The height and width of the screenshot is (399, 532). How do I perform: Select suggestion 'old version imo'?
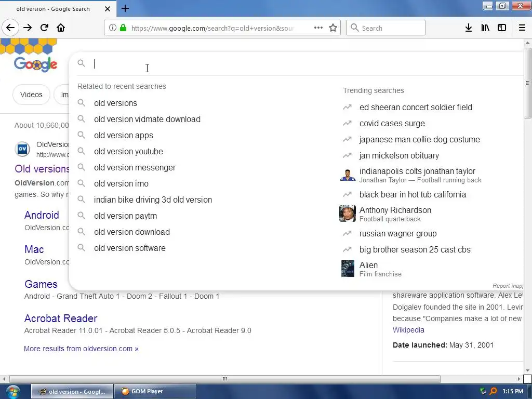[x=121, y=183]
